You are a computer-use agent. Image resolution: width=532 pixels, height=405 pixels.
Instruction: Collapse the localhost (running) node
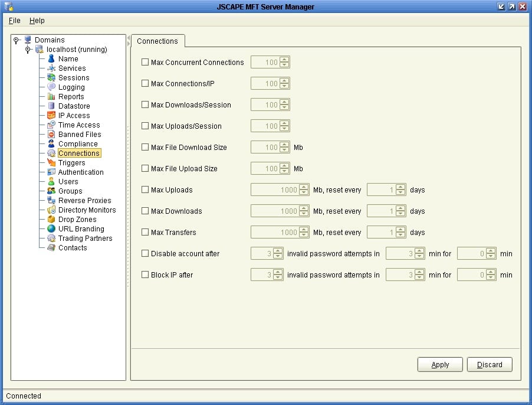tap(28, 50)
